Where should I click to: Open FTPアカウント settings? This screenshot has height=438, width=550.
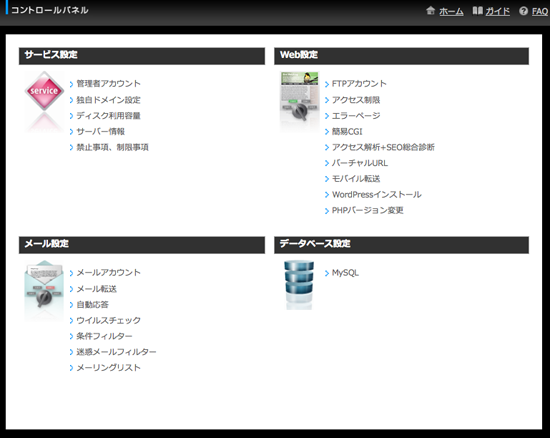pyautogui.click(x=359, y=84)
